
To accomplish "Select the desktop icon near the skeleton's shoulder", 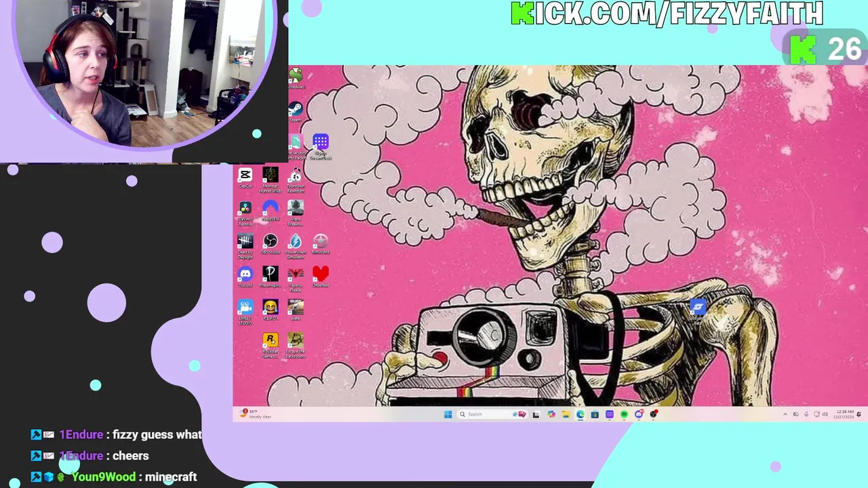I will click(x=697, y=312).
